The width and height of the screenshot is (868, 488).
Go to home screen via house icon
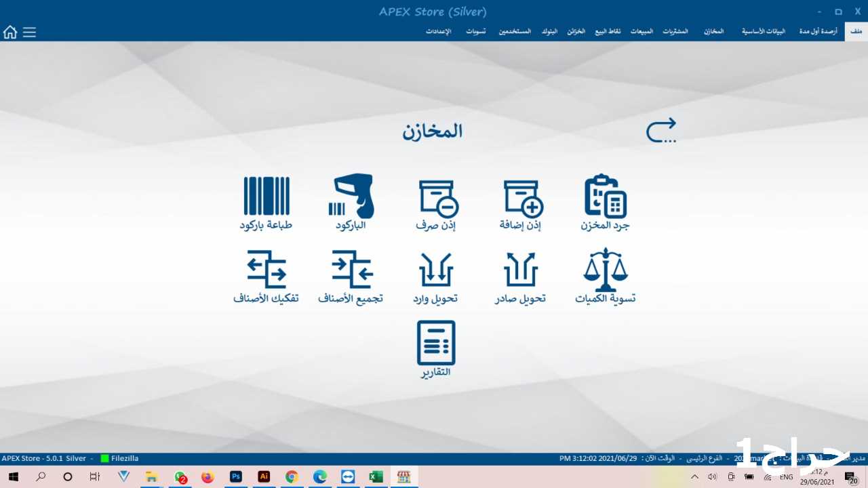click(10, 32)
